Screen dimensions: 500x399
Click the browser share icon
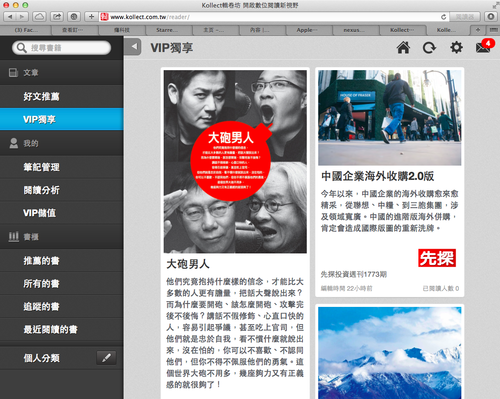coord(57,17)
